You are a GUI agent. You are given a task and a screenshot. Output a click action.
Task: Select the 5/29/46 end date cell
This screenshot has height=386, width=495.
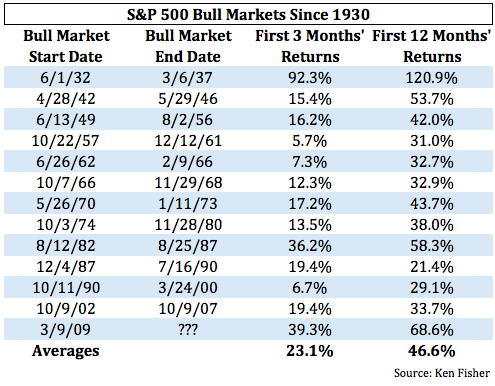tap(188, 99)
